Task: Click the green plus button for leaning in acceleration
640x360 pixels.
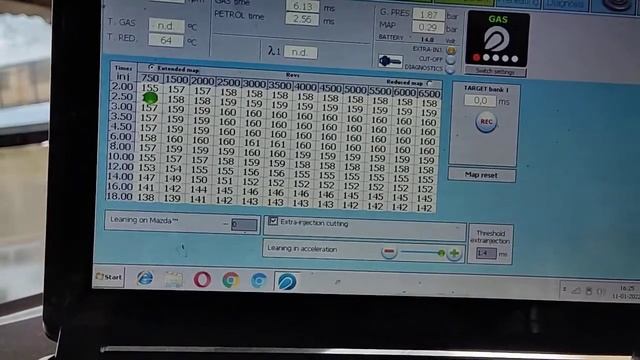Action: click(x=454, y=254)
